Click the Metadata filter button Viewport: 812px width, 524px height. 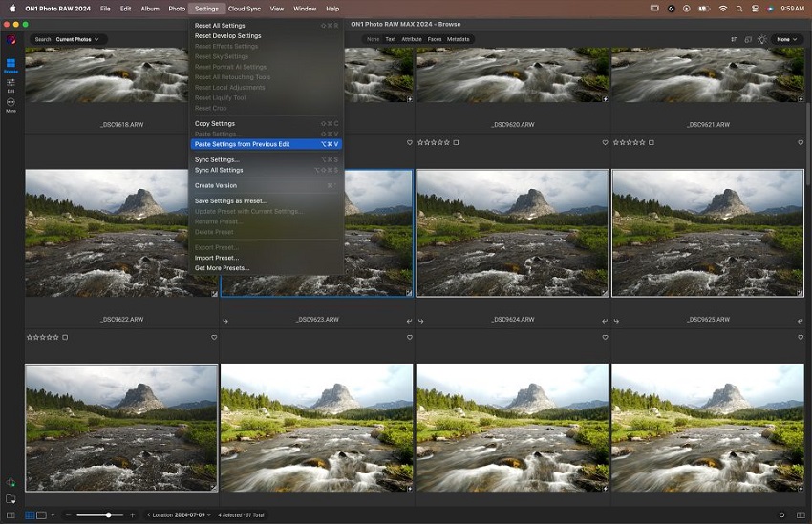click(x=458, y=39)
